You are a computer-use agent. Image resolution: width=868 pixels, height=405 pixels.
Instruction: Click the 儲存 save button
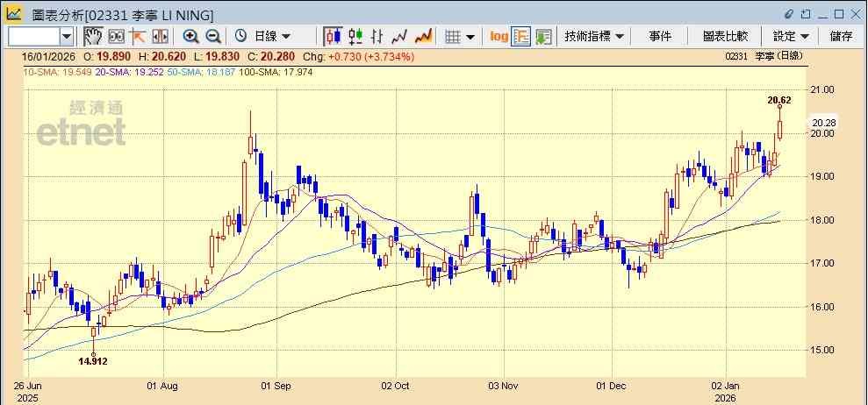point(841,37)
